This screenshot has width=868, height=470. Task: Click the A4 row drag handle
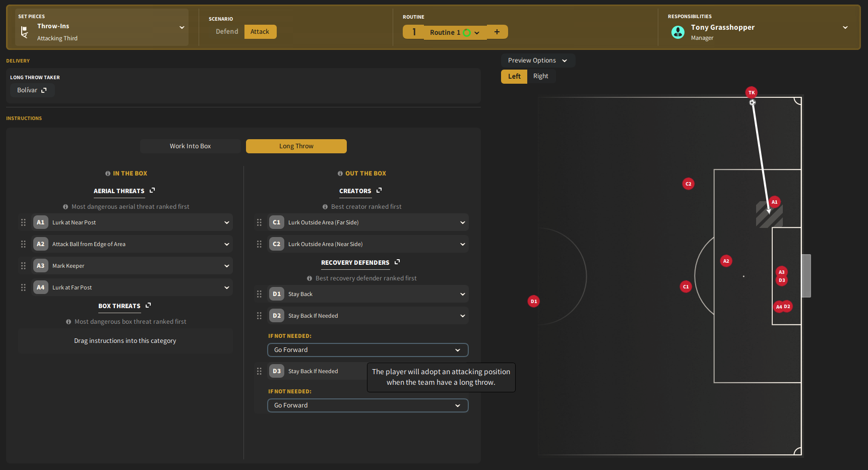coord(23,287)
